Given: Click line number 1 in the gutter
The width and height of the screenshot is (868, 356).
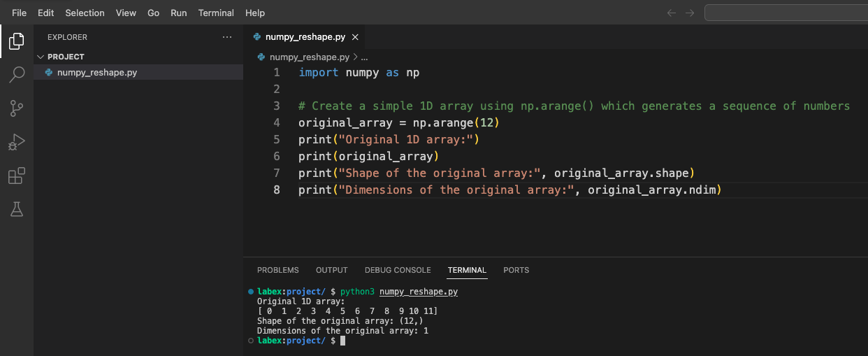Looking at the screenshot, I should coord(277,72).
